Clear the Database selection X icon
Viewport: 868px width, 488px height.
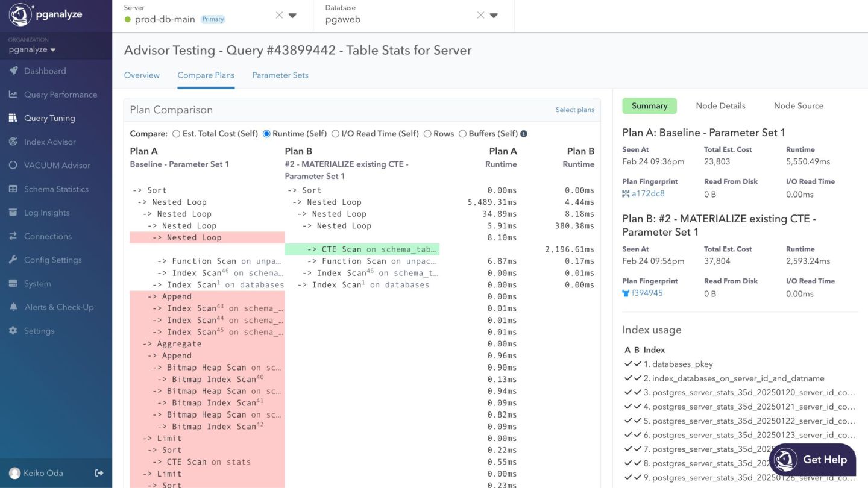[480, 15]
